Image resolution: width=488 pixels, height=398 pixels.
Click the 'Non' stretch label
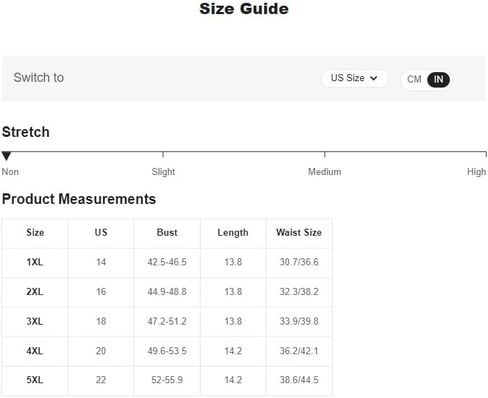pos(10,172)
